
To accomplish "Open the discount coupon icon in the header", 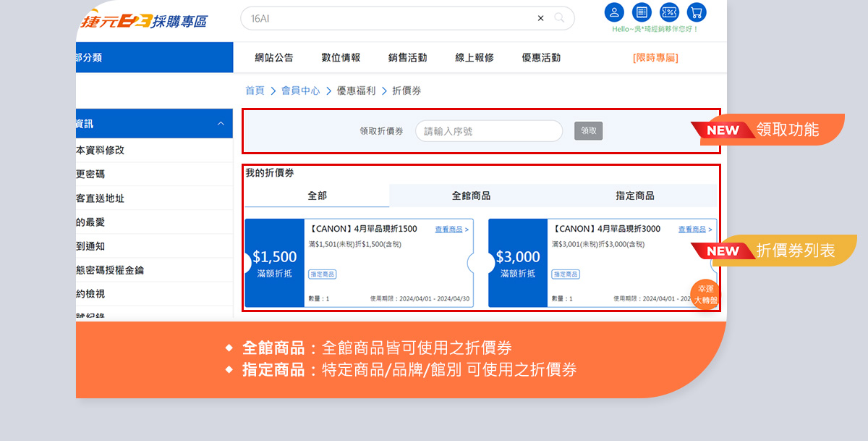I will tap(669, 12).
